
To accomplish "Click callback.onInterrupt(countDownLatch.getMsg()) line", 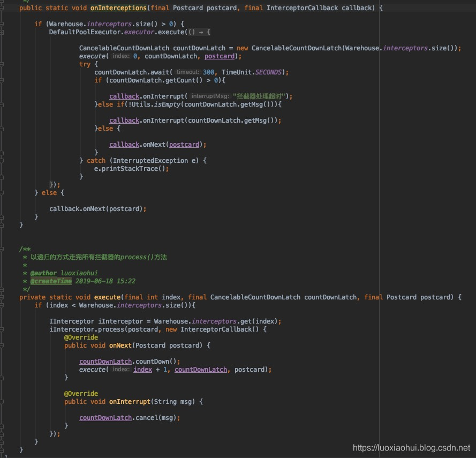I will pyautogui.click(x=195, y=121).
